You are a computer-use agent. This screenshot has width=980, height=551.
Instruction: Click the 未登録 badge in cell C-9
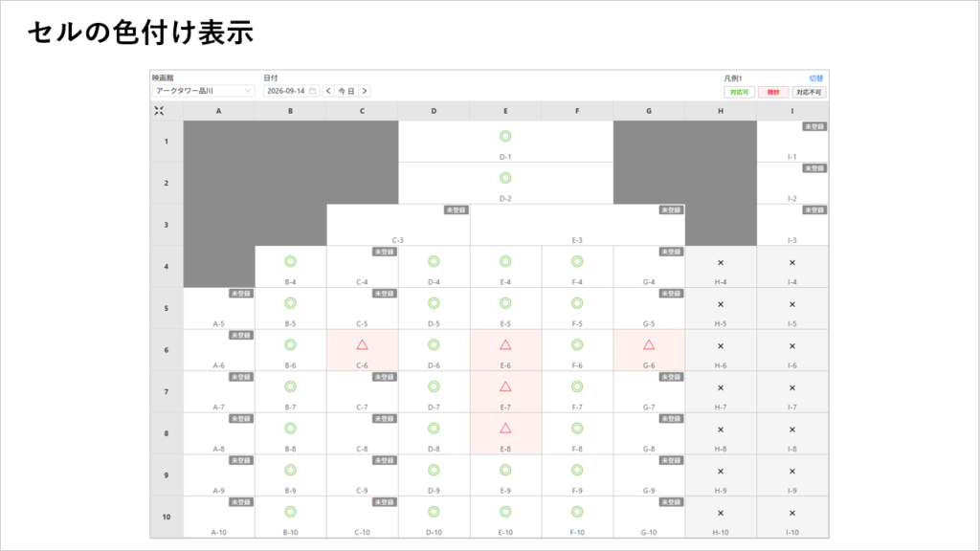click(x=384, y=460)
